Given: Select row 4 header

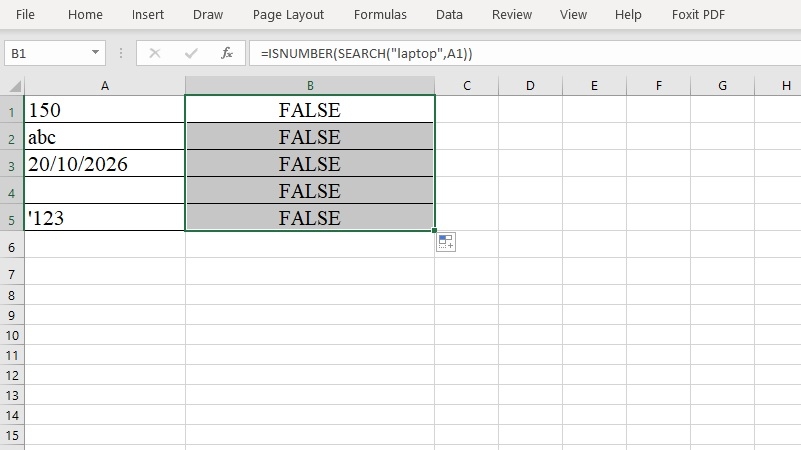Looking at the screenshot, I should point(12,191).
